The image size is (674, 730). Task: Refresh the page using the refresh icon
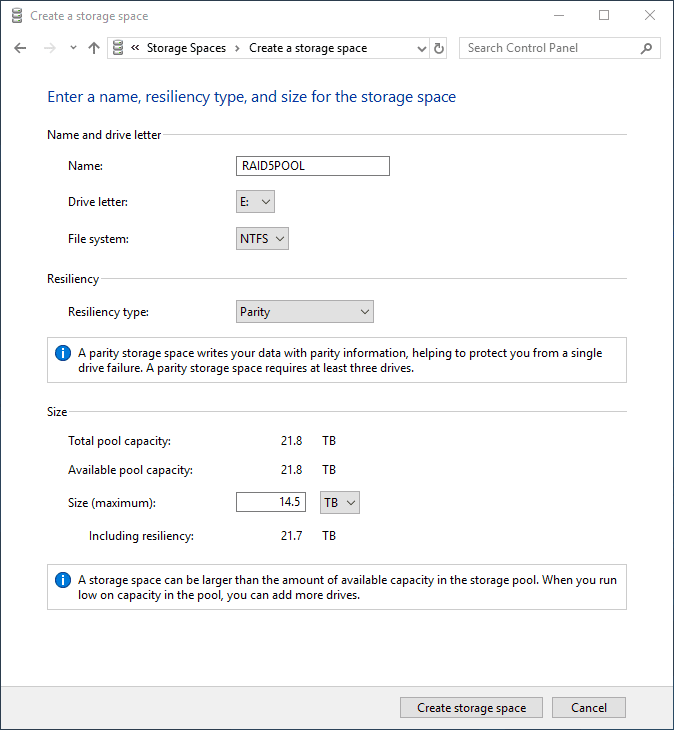tap(439, 48)
